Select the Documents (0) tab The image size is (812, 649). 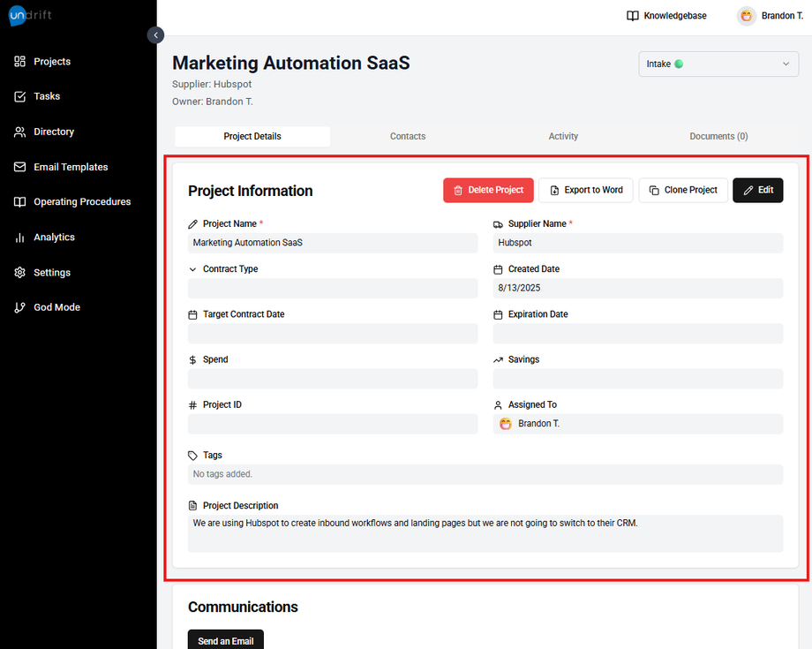(718, 137)
